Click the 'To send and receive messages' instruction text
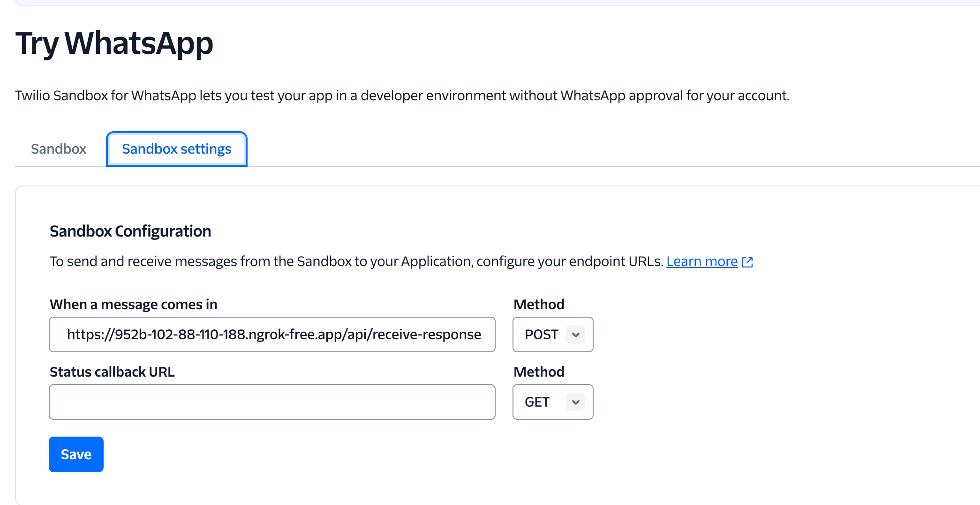The width and height of the screenshot is (980, 505). point(356,261)
